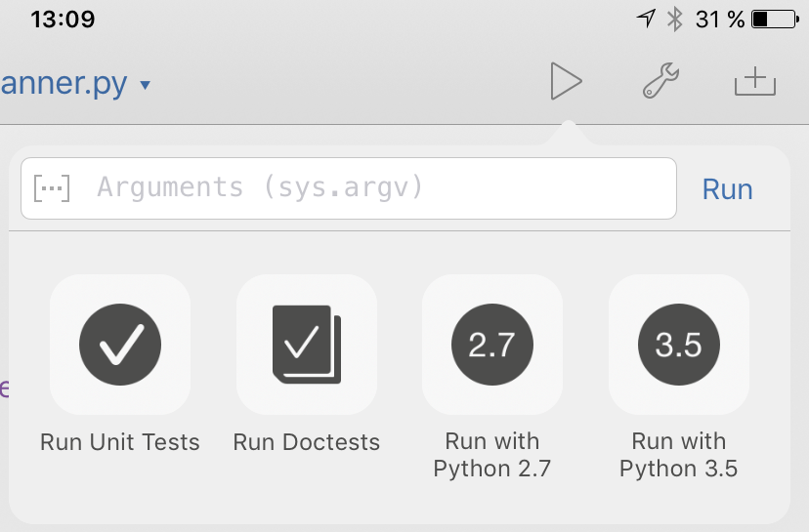Expand the file name dropdown arrow
This screenshot has width=809, height=532.
146,86
